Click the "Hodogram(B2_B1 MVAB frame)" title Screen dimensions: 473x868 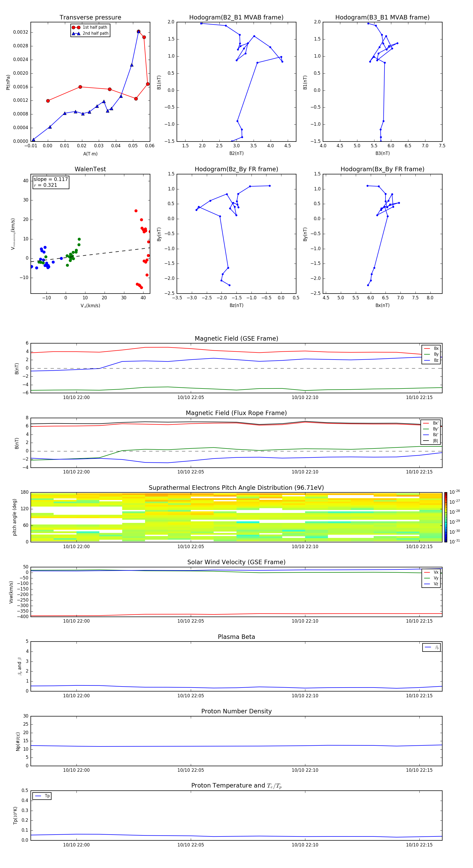pyautogui.click(x=236, y=18)
